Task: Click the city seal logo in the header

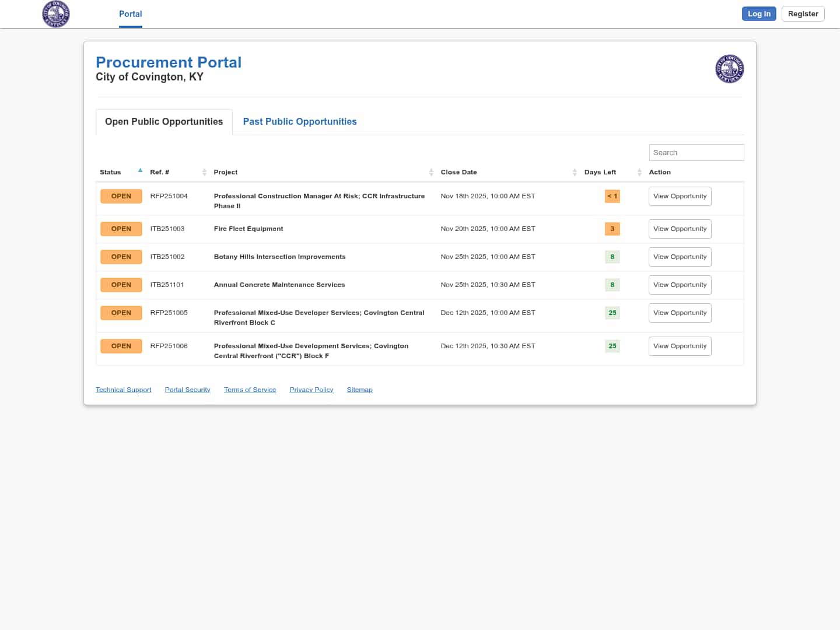Action: tap(56, 14)
